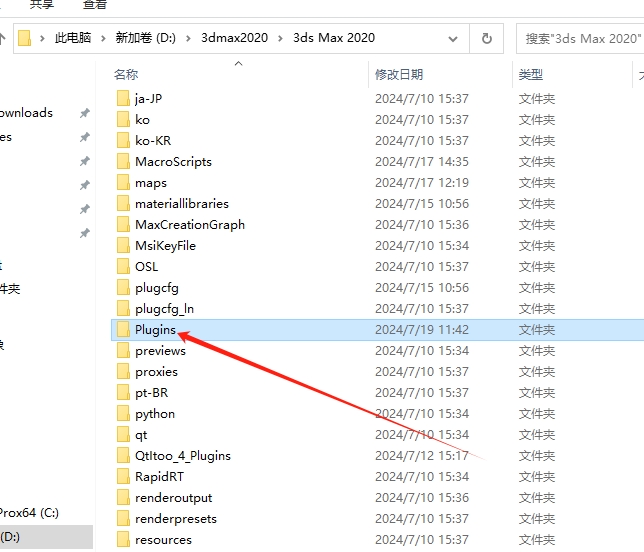The height and width of the screenshot is (552, 644).
Task: Click the MsiKeyFile folder name
Action: tap(165, 246)
